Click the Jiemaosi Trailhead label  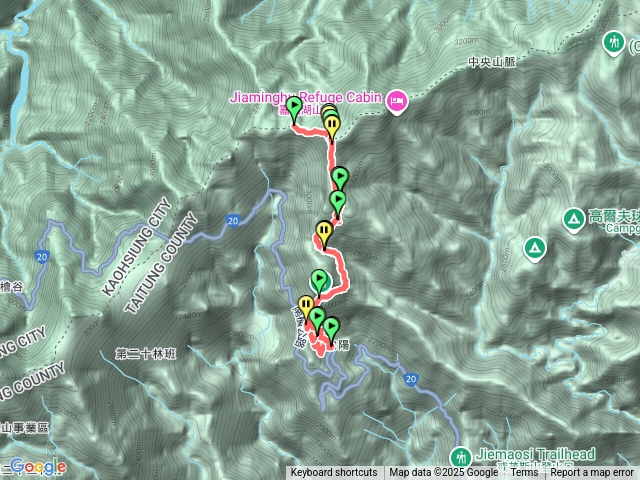click(536, 454)
